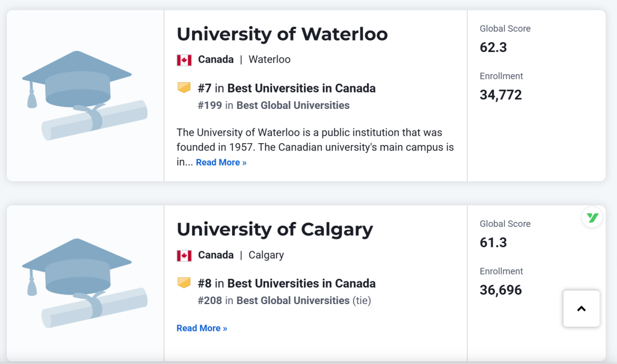The image size is (617, 364).
Task: Click Calgary's Global Score value 61.3
Action: point(494,242)
